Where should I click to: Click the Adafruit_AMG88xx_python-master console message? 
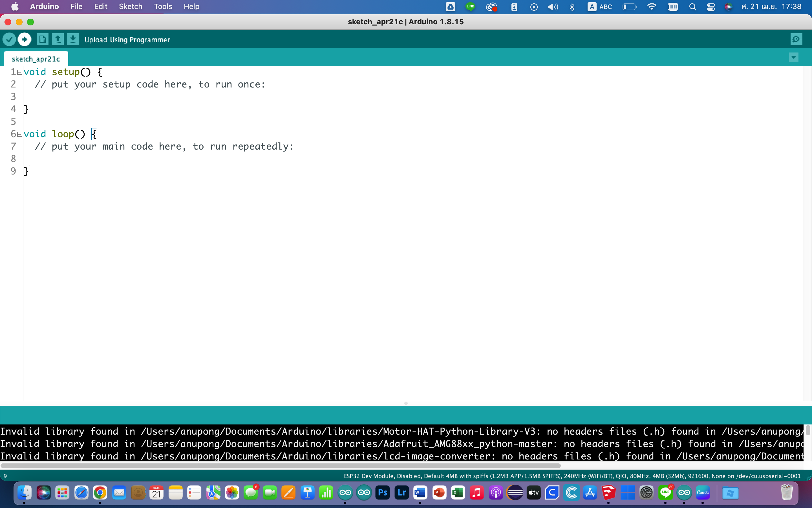point(401,444)
